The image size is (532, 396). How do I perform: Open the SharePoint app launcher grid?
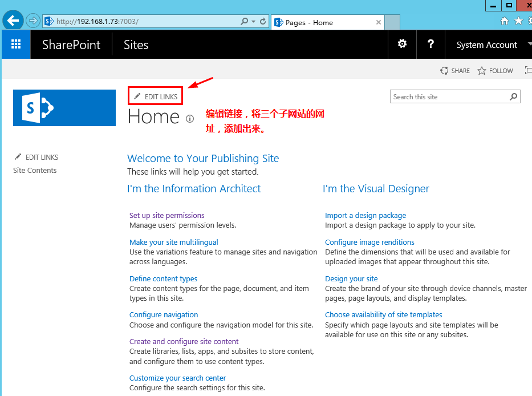click(16, 45)
